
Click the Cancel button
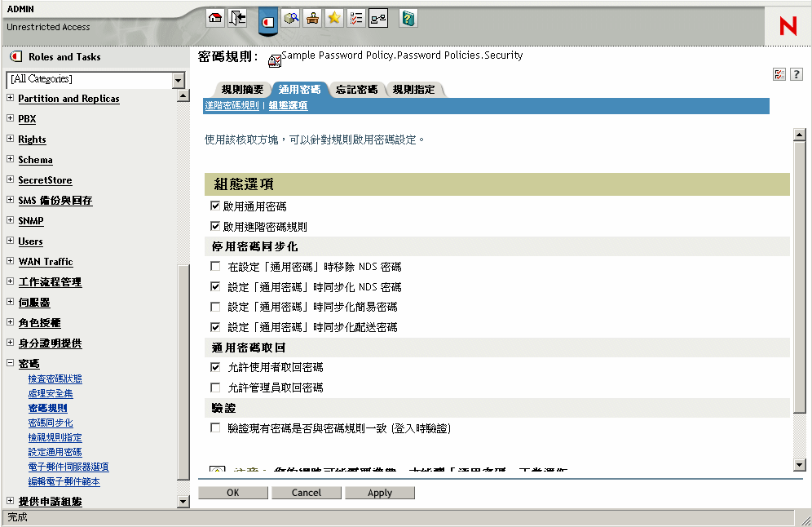tap(307, 493)
